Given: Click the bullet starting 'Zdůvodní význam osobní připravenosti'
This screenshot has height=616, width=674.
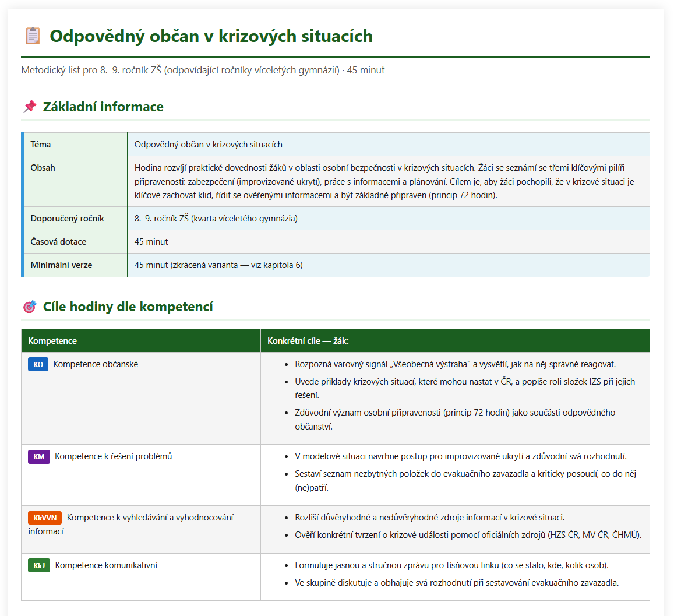Looking at the screenshot, I should click(455, 420).
